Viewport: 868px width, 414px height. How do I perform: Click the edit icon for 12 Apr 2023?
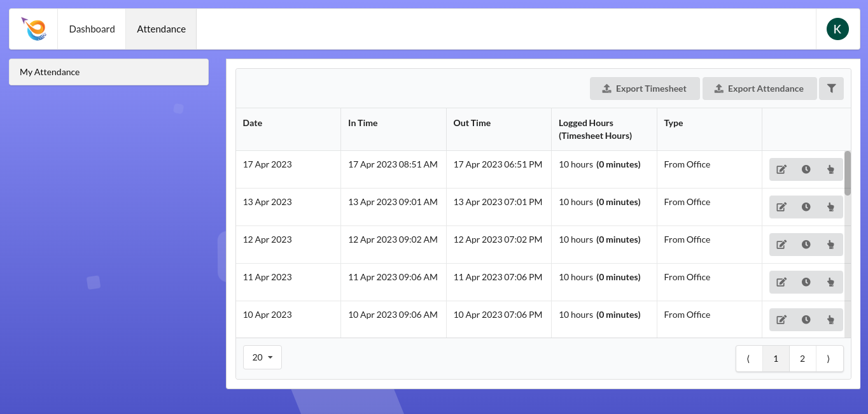pyautogui.click(x=781, y=245)
